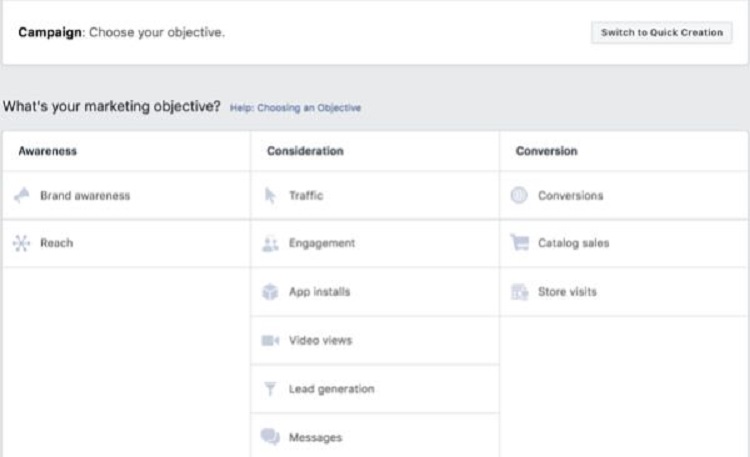
Task: Choose the Store visits objective label
Action: (x=567, y=292)
